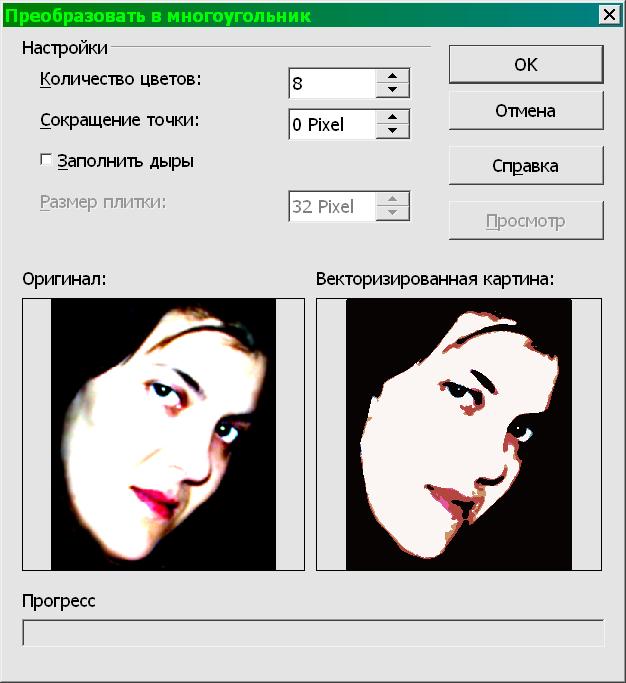Decrease Сокращение точки with the down arrow
This screenshot has width=626, height=683.
(393, 132)
